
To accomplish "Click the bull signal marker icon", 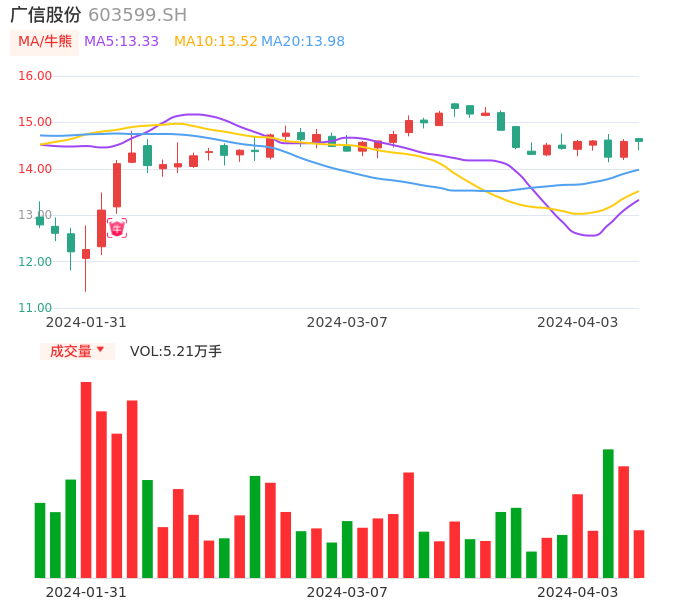I will click(117, 228).
